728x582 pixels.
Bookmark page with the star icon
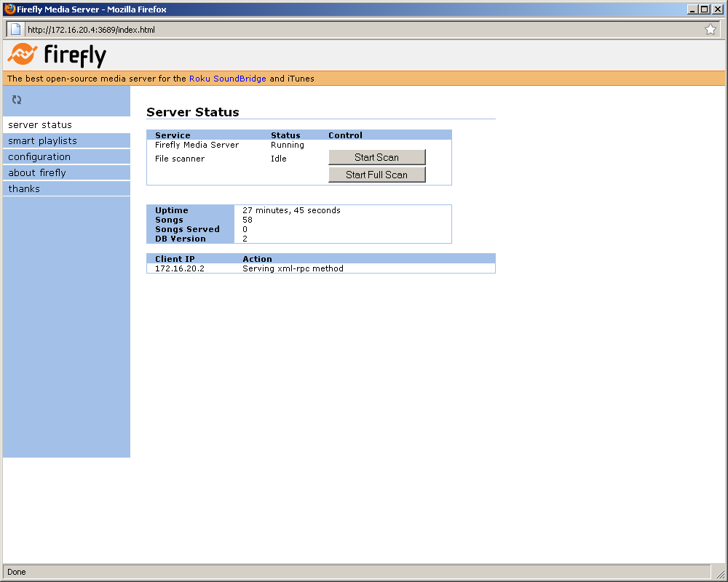coord(711,30)
